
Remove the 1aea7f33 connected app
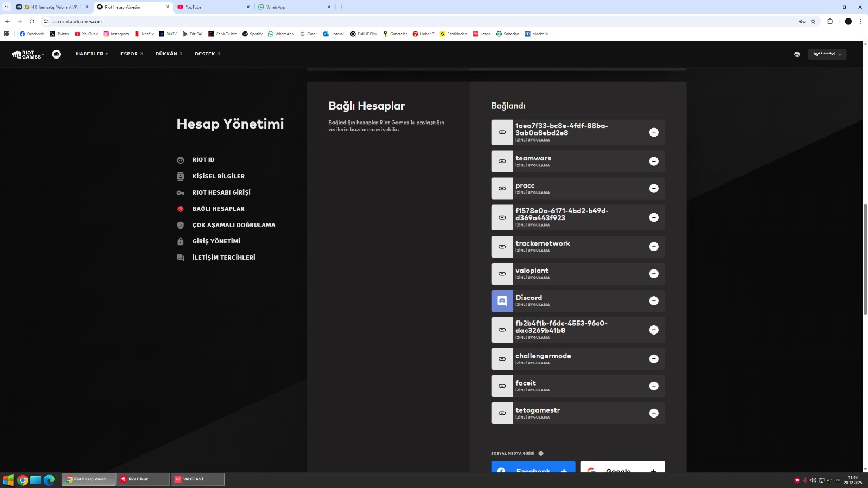(x=654, y=132)
